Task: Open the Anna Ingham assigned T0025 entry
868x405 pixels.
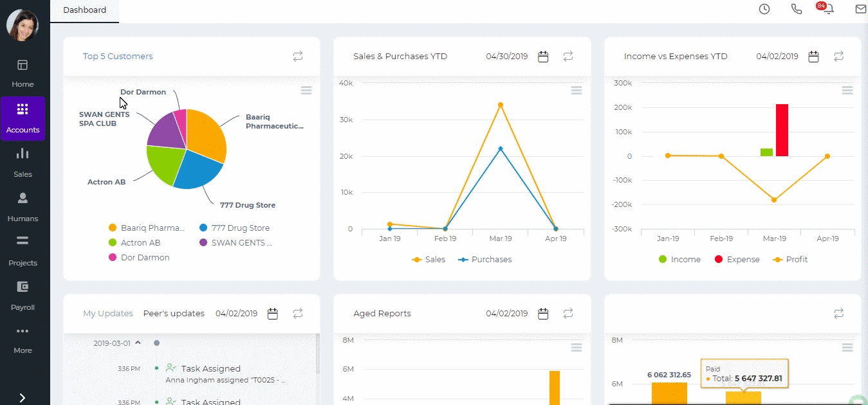Action: click(x=226, y=380)
